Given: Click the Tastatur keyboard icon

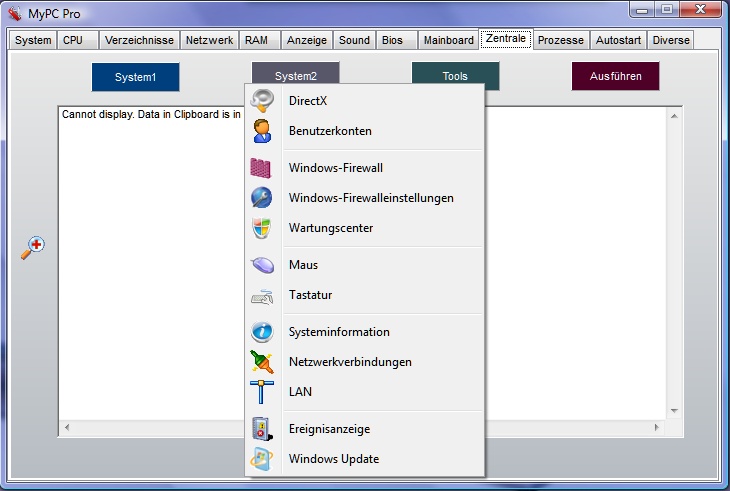Looking at the screenshot, I should click(262, 296).
